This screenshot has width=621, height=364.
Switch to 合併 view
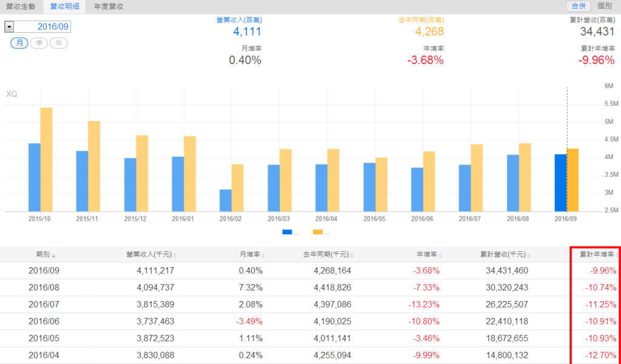tap(579, 6)
